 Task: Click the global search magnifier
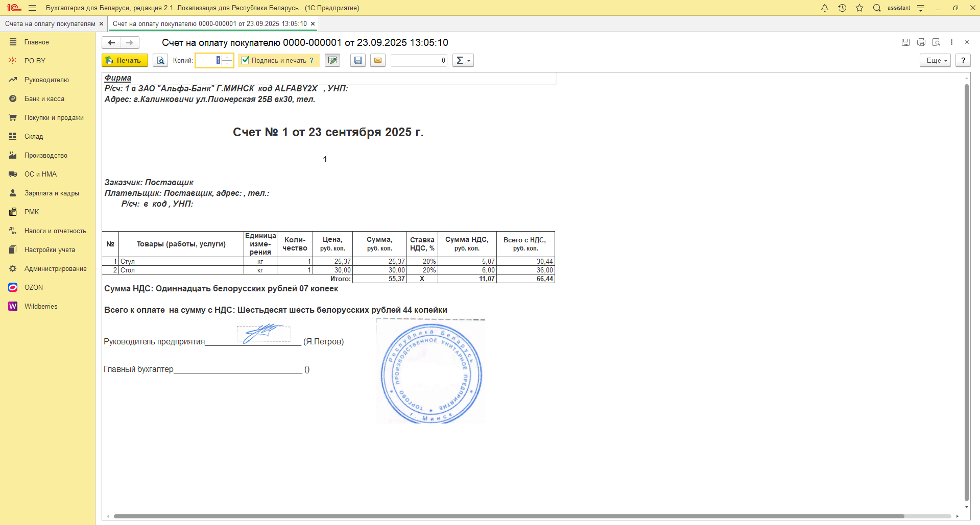click(877, 8)
